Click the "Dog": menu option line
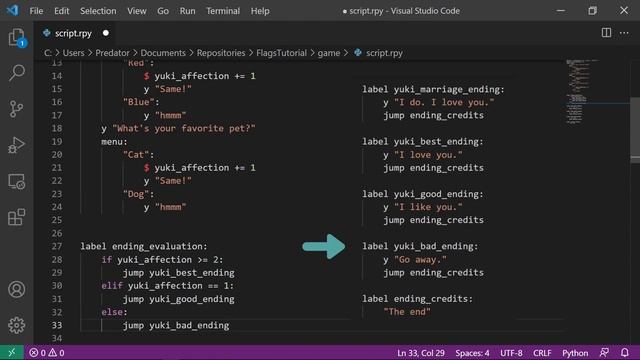This screenshot has width=640, height=360. [x=139, y=194]
